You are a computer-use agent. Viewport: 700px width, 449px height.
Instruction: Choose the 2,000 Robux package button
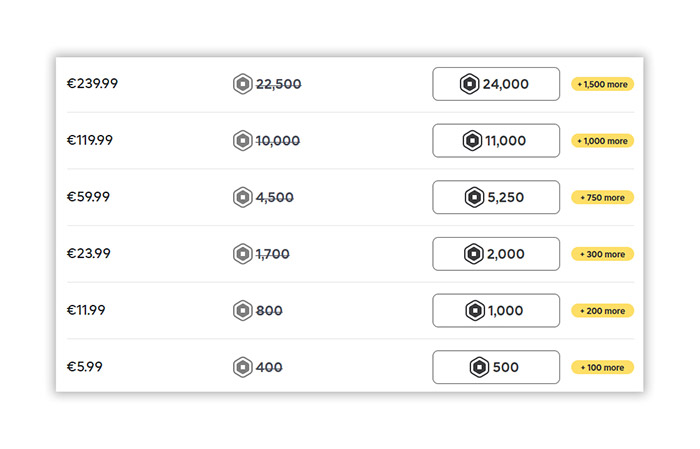(496, 254)
